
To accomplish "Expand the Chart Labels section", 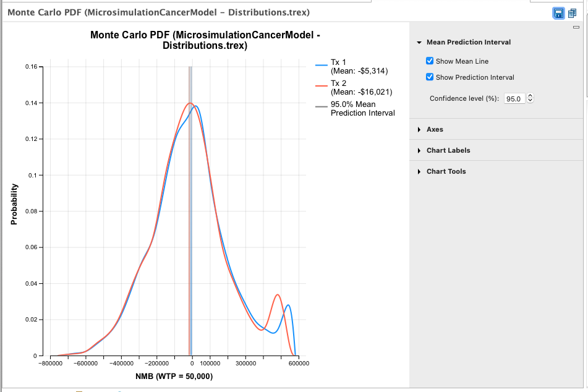I will (447, 150).
